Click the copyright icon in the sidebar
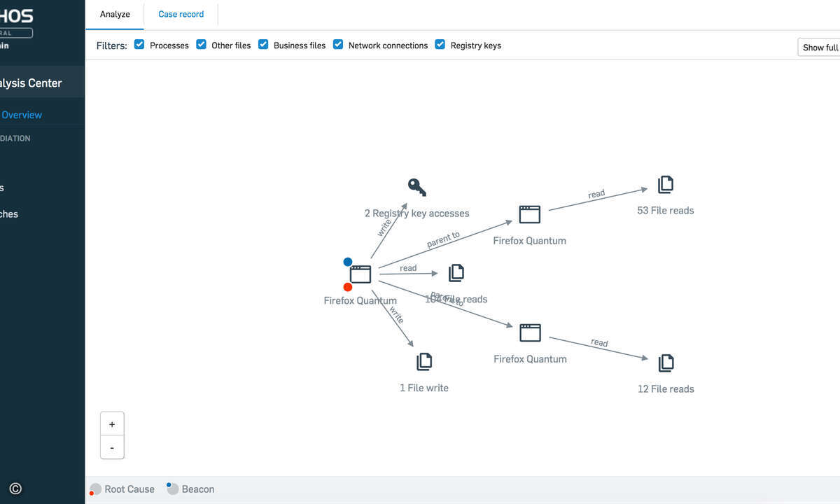Screen dimensions: 840x504 pos(15,489)
